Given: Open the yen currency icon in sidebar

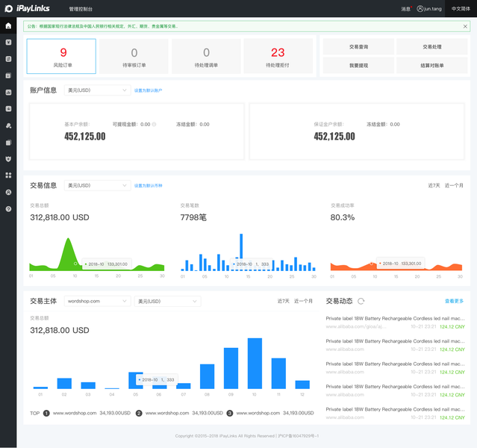Looking at the screenshot, I should click(x=8, y=43).
